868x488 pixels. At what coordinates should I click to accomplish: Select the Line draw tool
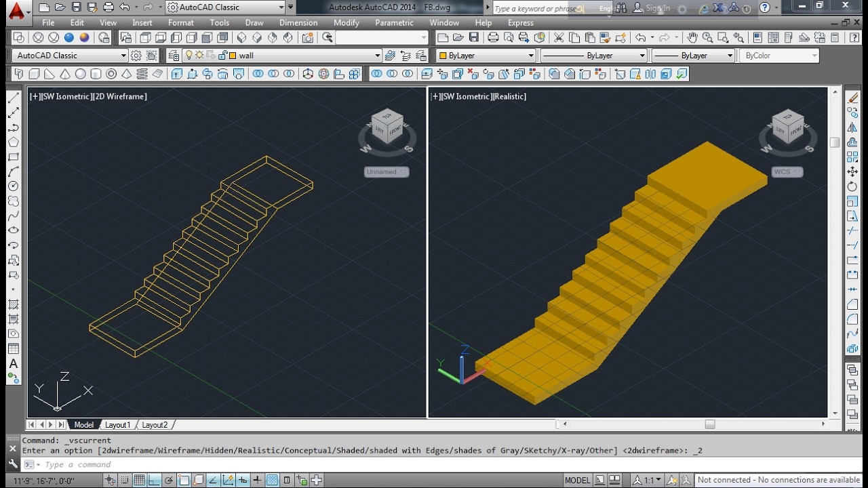click(x=13, y=98)
